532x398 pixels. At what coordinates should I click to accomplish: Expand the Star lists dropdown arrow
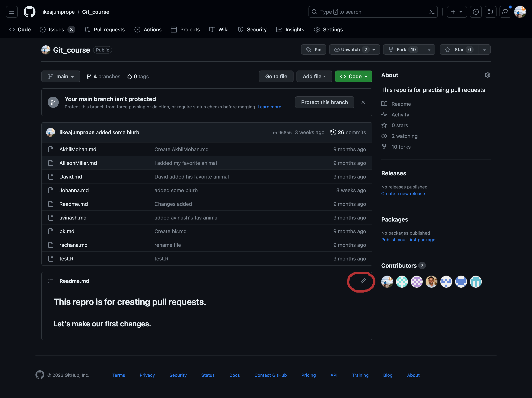click(484, 50)
